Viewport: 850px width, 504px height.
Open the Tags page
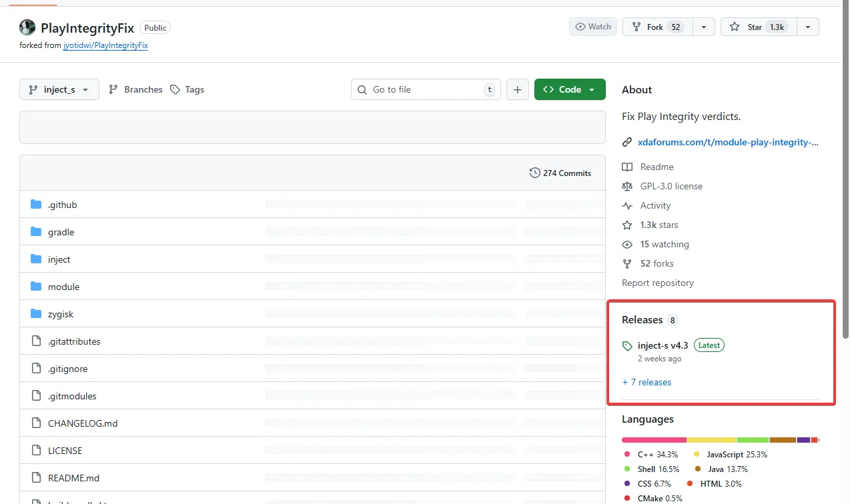pos(187,89)
